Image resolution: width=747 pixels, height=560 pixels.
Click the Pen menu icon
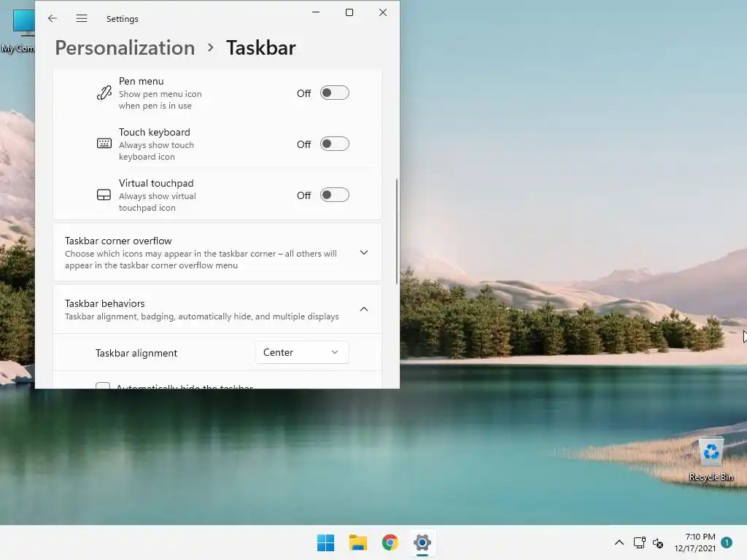coord(104,93)
